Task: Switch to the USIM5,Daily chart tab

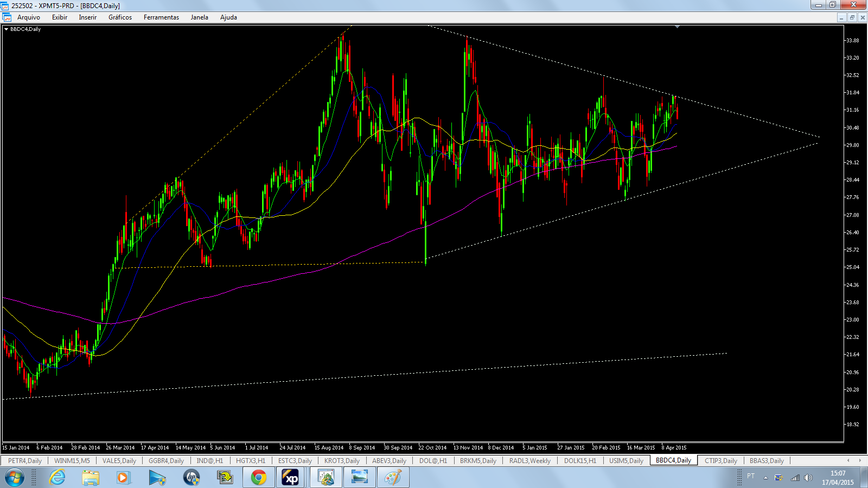Action: click(626, 461)
